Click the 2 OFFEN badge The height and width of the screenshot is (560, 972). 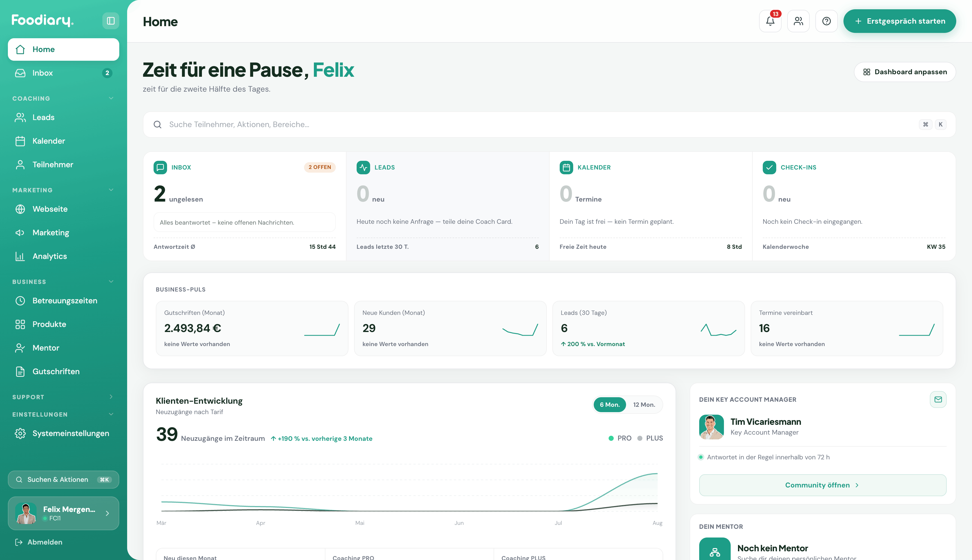(319, 167)
